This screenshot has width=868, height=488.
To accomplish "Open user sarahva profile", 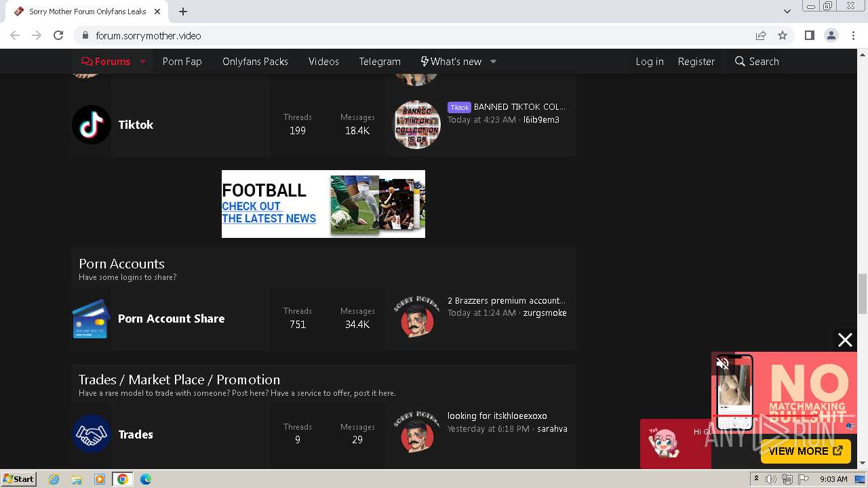I will [x=552, y=429].
